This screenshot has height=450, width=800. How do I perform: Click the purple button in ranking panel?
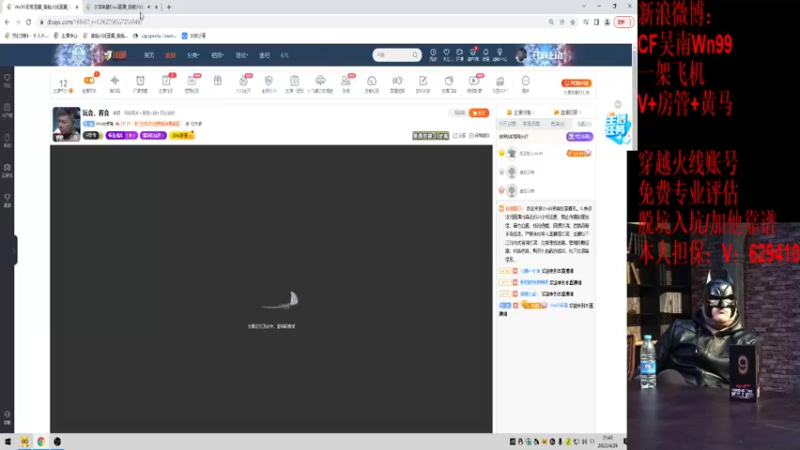(x=580, y=136)
